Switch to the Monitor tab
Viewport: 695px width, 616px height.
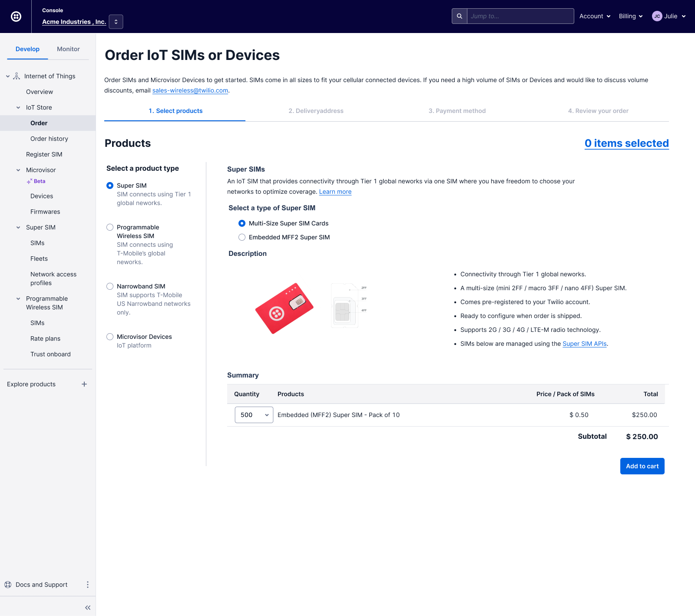(68, 49)
